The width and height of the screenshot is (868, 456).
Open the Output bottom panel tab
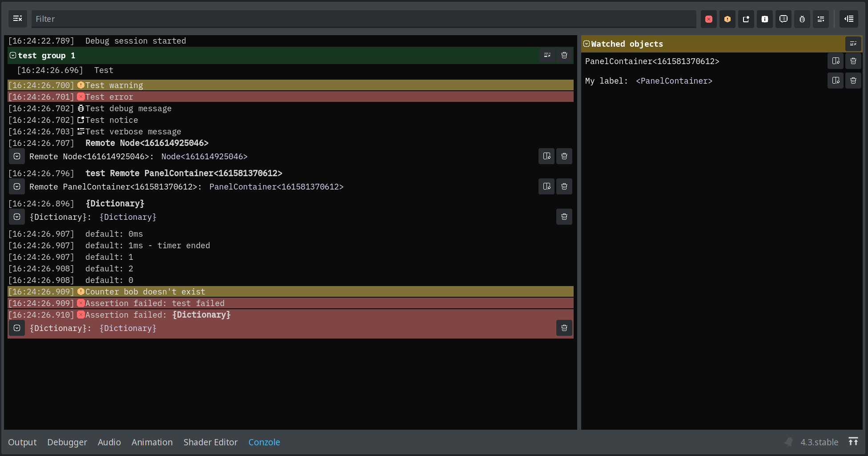pyautogui.click(x=22, y=442)
